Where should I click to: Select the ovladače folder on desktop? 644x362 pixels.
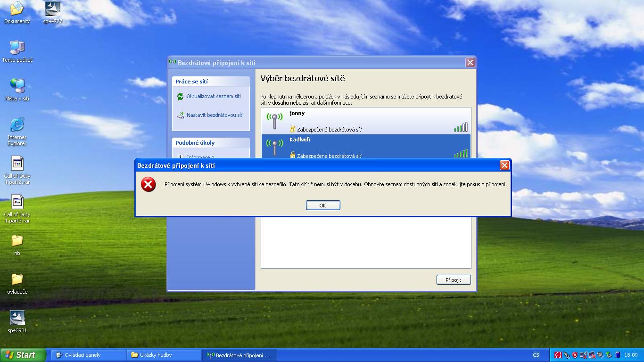tap(17, 284)
